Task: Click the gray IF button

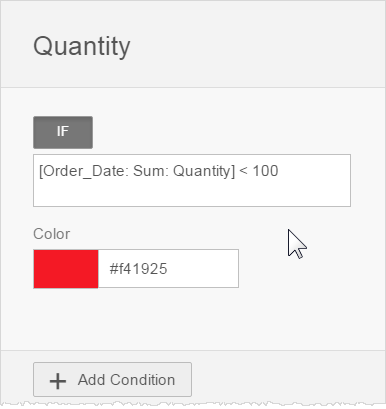Action: [63, 132]
